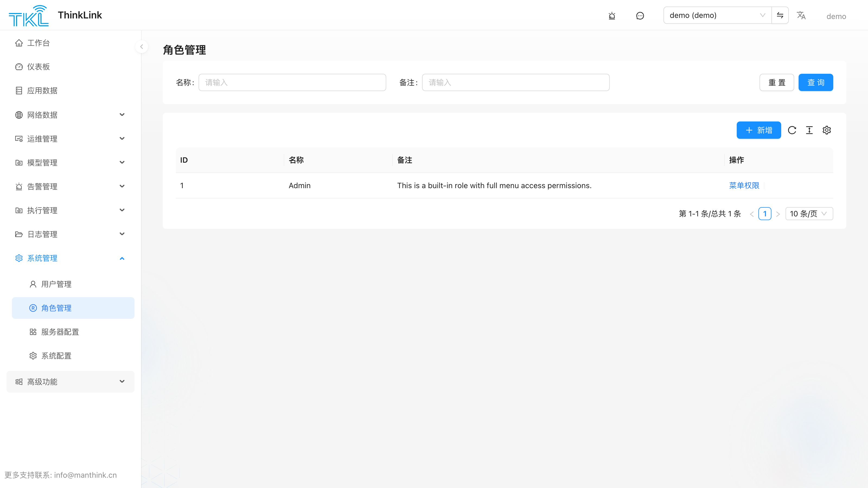Viewport: 868px width, 488px height.
Task: Click the 菜单权限 link for Admin
Action: coord(744,185)
